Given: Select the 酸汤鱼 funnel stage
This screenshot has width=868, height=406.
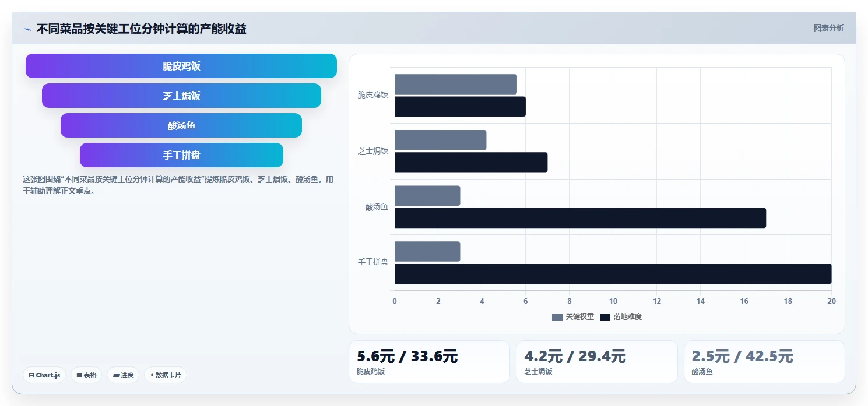Looking at the screenshot, I should 181,125.
